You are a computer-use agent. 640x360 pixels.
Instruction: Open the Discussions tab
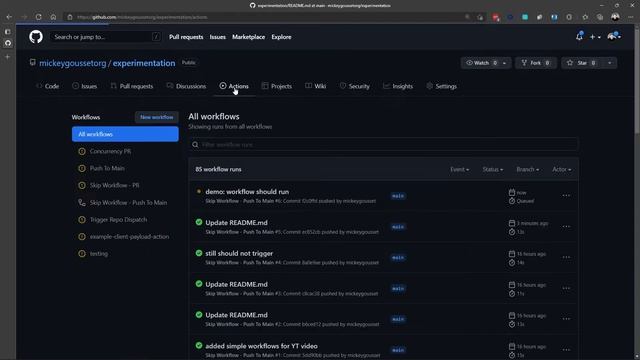tap(186, 86)
